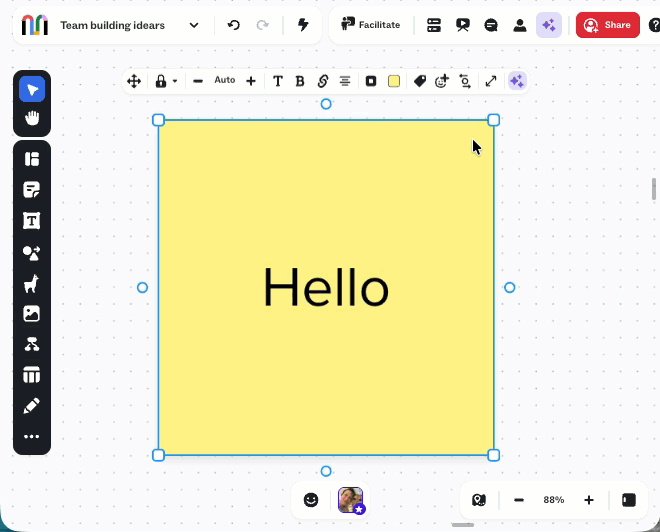660x532 pixels.
Task: Open the comments panel
Action: (491, 25)
